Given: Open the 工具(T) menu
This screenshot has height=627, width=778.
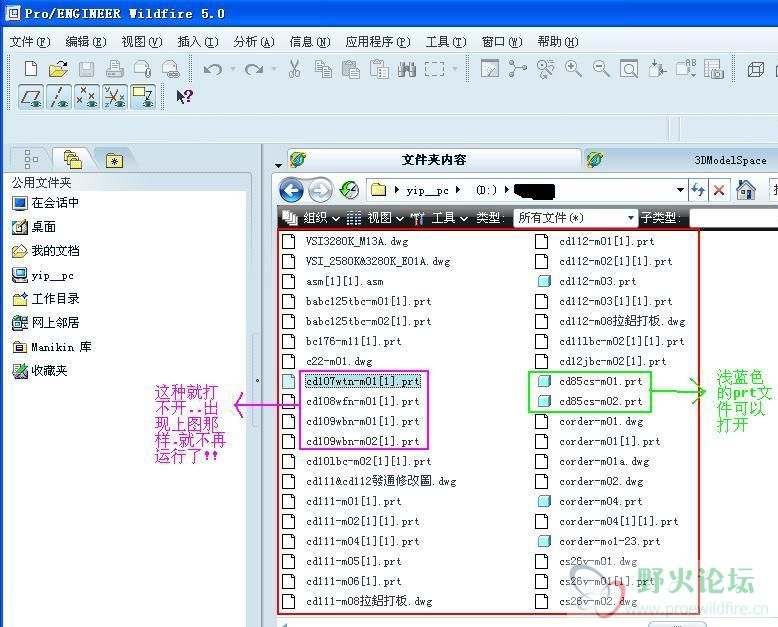Looking at the screenshot, I should pyautogui.click(x=446, y=42).
